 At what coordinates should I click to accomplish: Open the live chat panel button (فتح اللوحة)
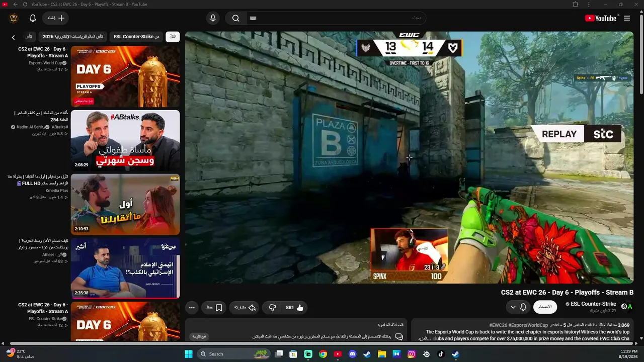[200, 336]
